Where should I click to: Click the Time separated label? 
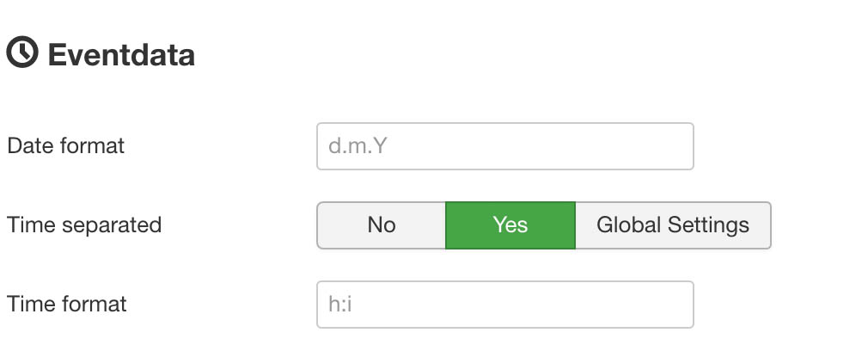(x=84, y=225)
